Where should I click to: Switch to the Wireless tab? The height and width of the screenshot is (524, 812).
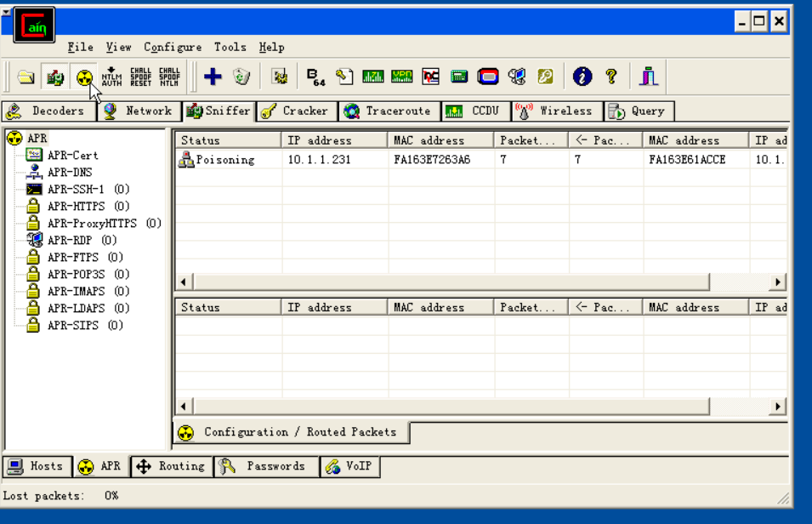(558, 111)
